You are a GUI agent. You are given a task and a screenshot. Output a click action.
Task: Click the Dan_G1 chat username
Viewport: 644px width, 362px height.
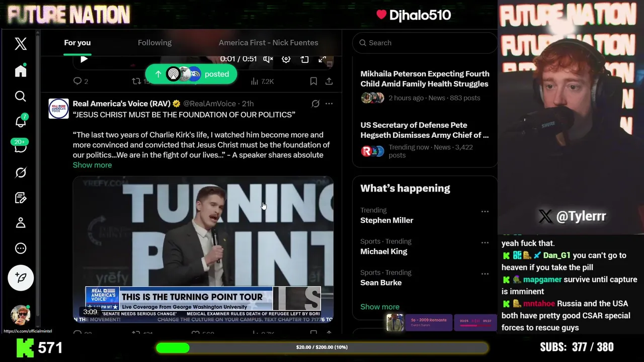(556, 255)
